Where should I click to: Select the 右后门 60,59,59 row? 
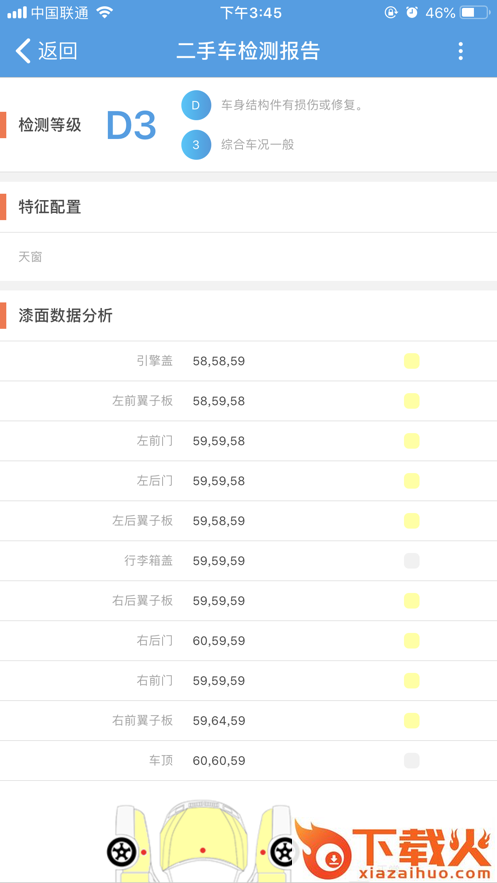[248, 640]
